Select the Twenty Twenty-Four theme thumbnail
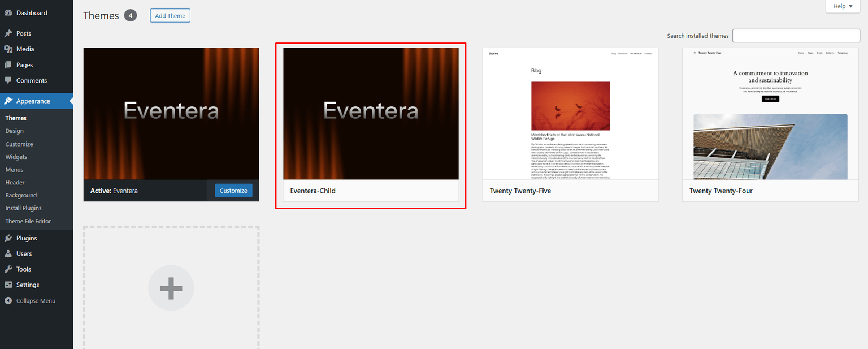Viewport: 868px width, 349px height. pos(770,114)
